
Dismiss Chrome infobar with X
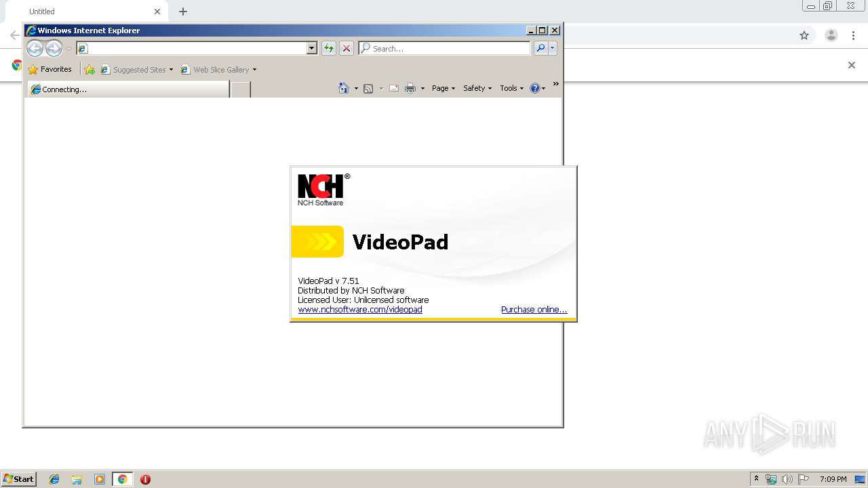852,65
